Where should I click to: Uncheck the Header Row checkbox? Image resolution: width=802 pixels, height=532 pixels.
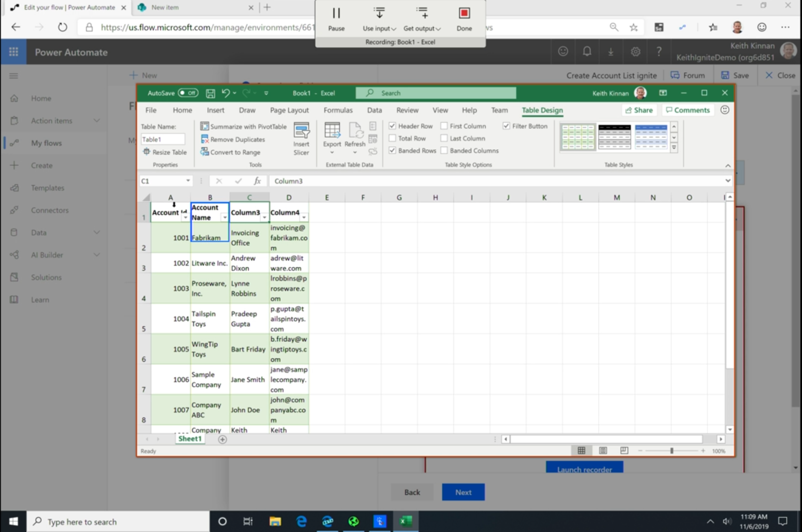pyautogui.click(x=392, y=126)
